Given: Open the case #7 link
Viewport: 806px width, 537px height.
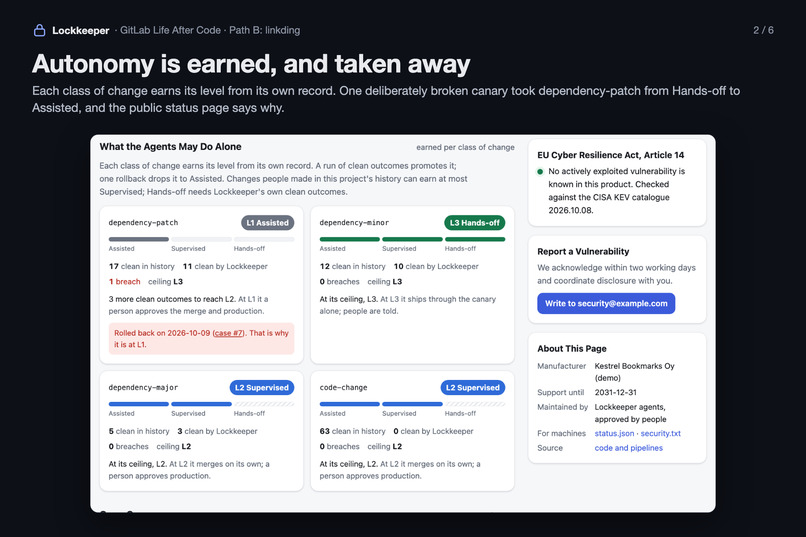Looking at the screenshot, I should point(229,333).
